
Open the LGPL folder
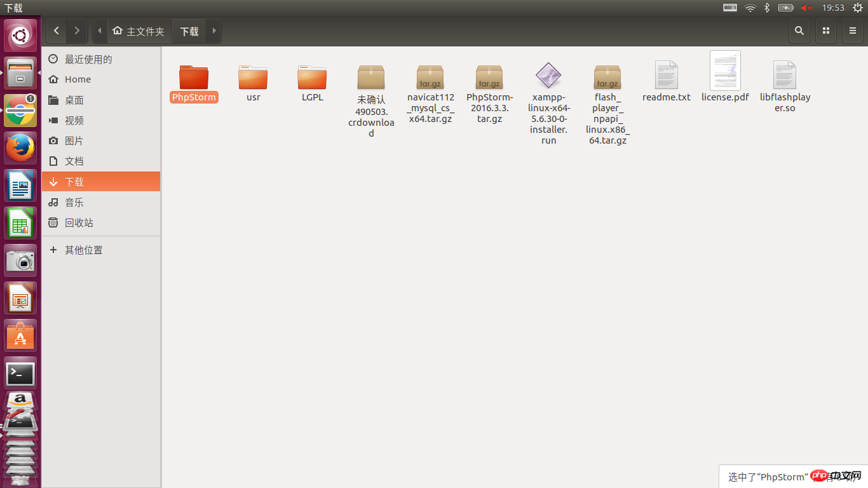coord(312,77)
